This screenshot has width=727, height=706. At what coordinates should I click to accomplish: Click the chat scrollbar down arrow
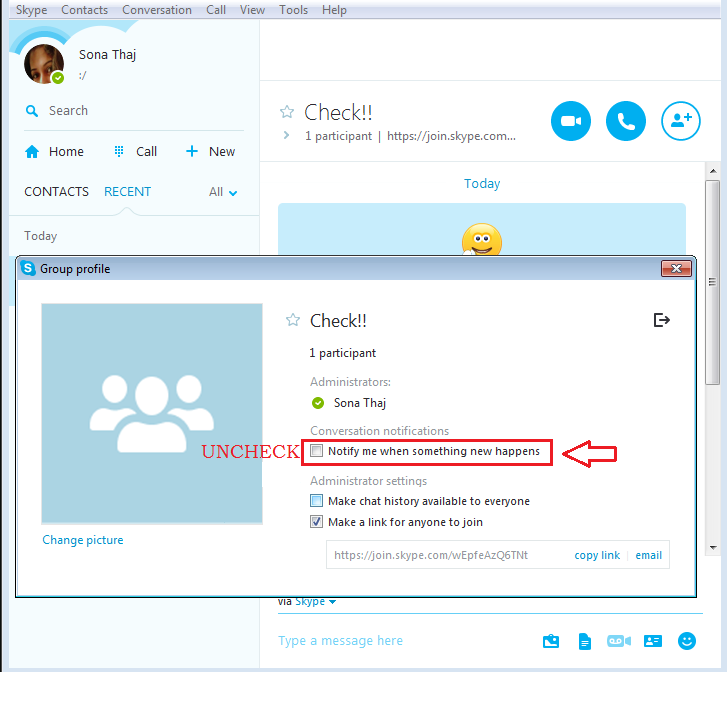pos(713,547)
